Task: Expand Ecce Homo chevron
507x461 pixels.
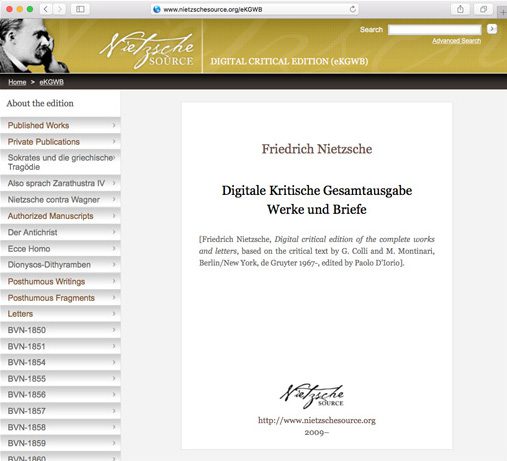Action: [114, 249]
